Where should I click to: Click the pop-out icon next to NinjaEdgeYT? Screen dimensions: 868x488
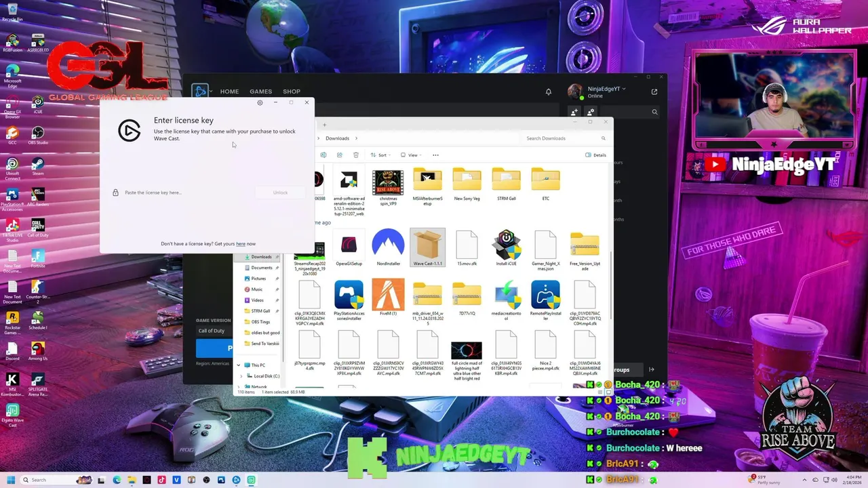click(654, 91)
